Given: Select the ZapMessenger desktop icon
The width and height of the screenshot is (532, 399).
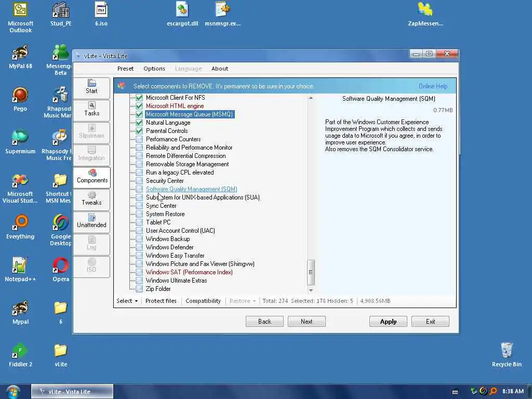Looking at the screenshot, I should tap(425, 14).
